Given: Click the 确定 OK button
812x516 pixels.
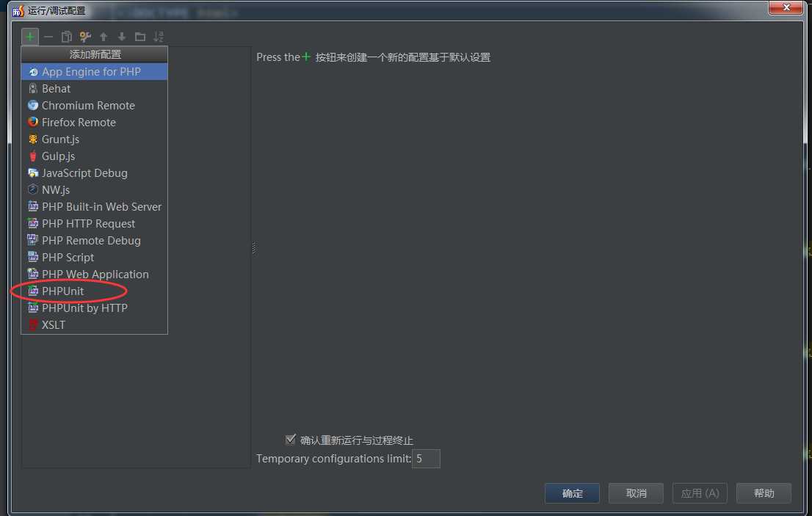Looking at the screenshot, I should pyautogui.click(x=572, y=493).
